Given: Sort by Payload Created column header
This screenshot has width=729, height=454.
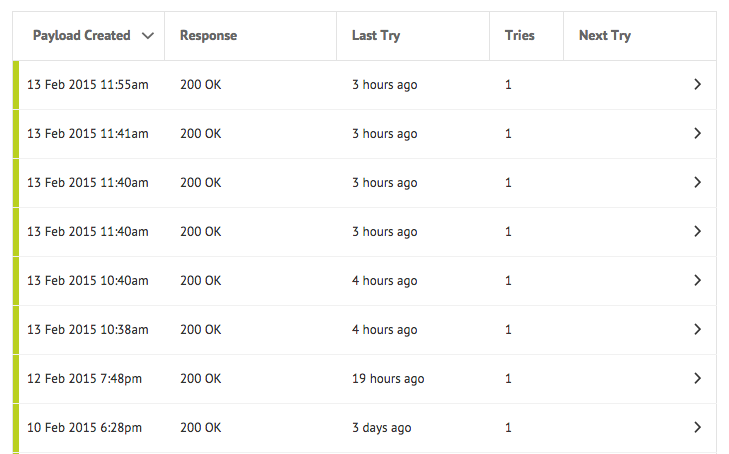Looking at the screenshot, I should (x=81, y=35).
